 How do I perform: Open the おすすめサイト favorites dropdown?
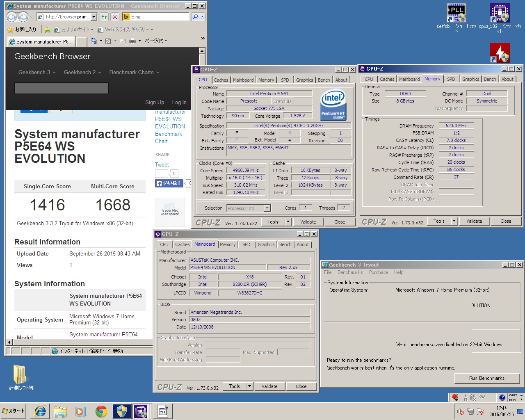click(74, 30)
